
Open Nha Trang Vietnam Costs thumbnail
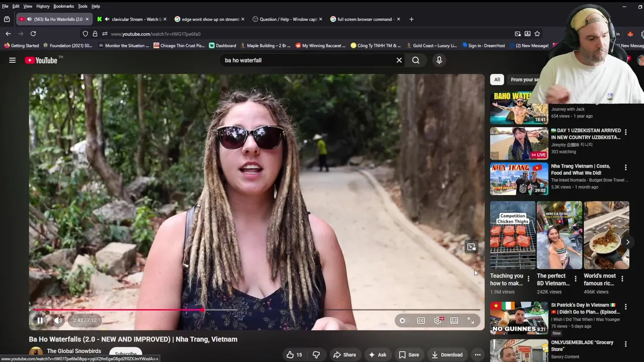click(x=519, y=178)
